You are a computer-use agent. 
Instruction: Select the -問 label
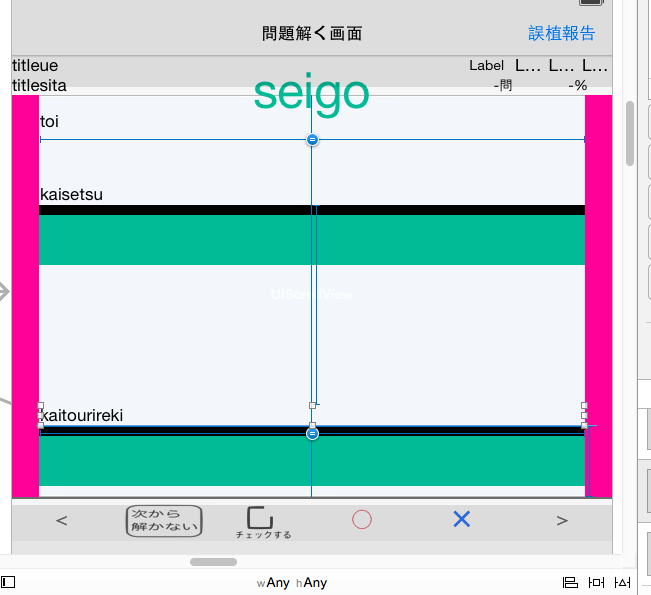pyautogui.click(x=502, y=86)
